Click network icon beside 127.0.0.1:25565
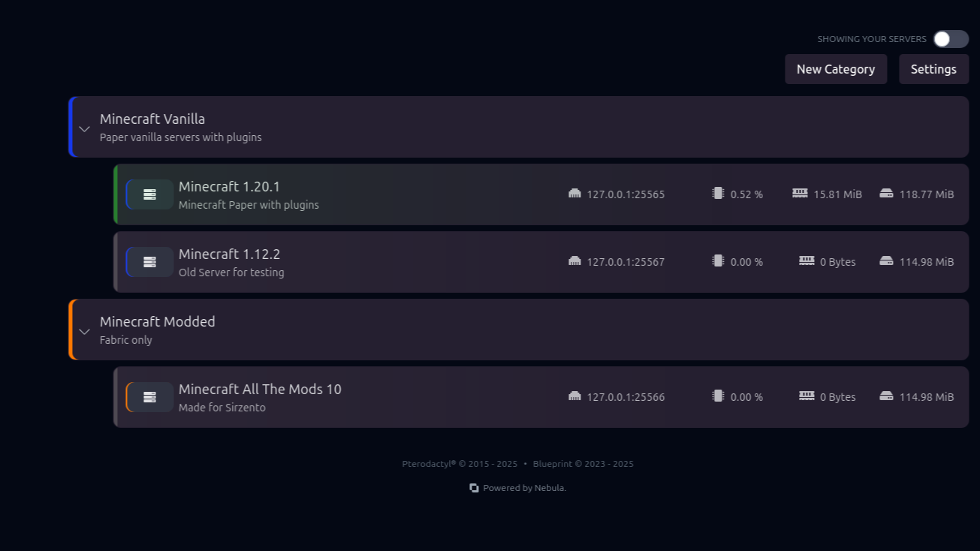Screen dimensions: 980x551 (574, 194)
